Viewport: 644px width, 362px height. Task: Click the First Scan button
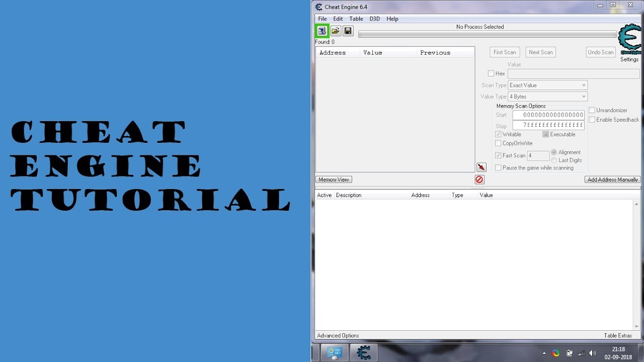[505, 52]
